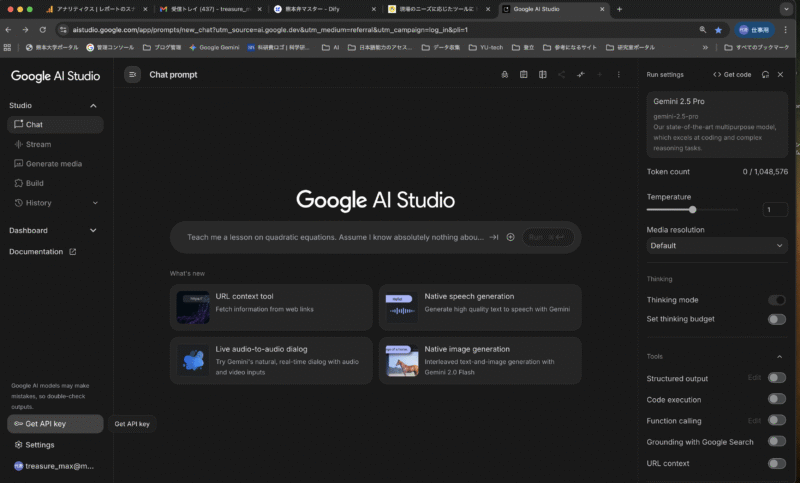Toggle Code execution on

[x=776, y=399]
